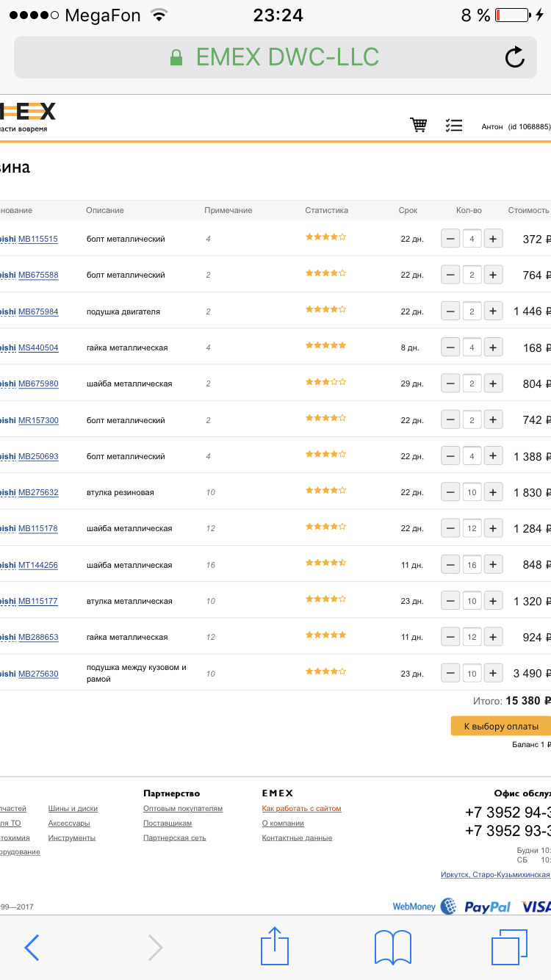Increase quantity for MB115515 bolt
Screen dimensions: 551x980
tap(493, 239)
